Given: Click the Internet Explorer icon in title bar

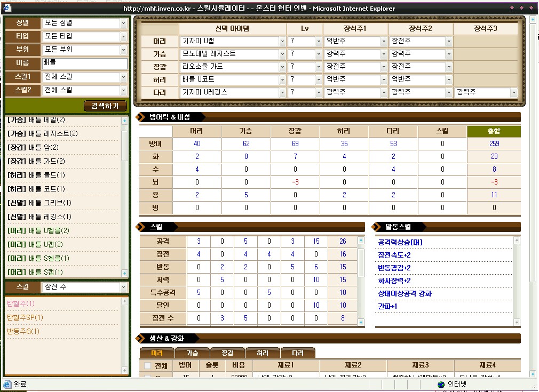Looking at the screenshot, I should point(4,8).
